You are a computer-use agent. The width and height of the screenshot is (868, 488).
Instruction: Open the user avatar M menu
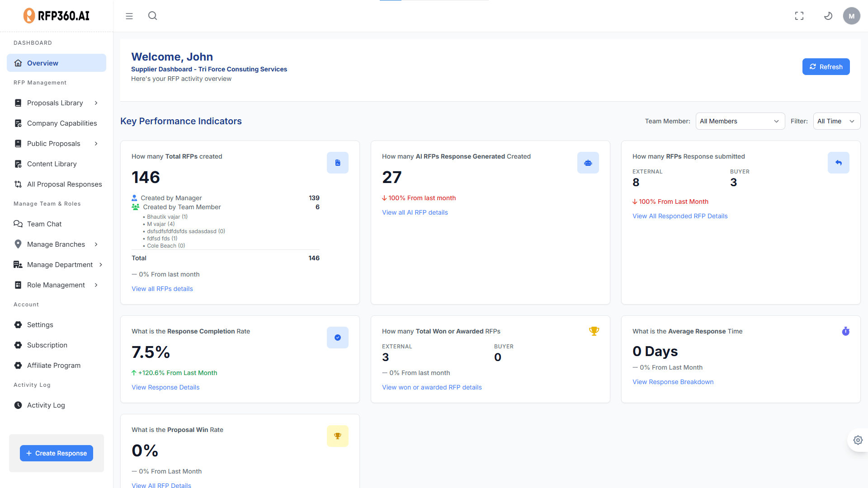pos(851,16)
